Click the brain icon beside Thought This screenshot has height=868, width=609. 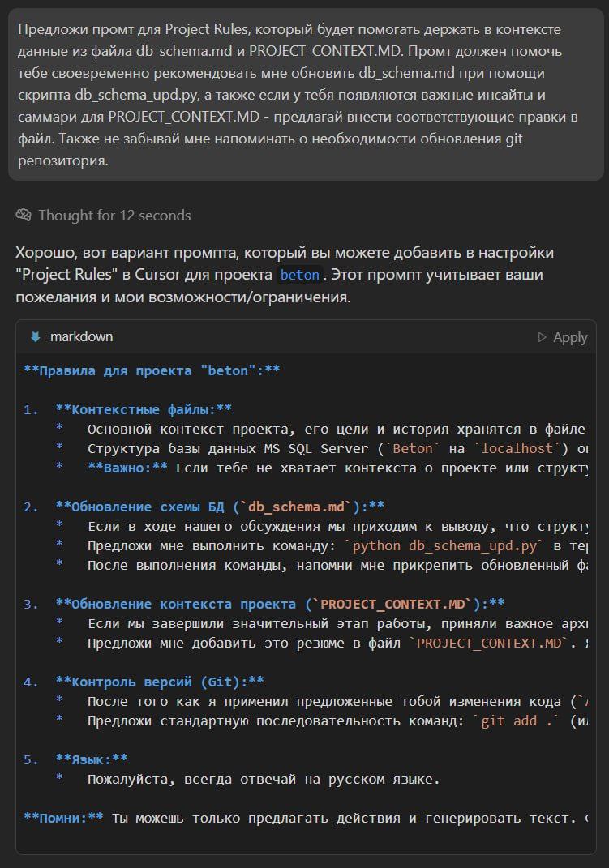[x=24, y=216]
